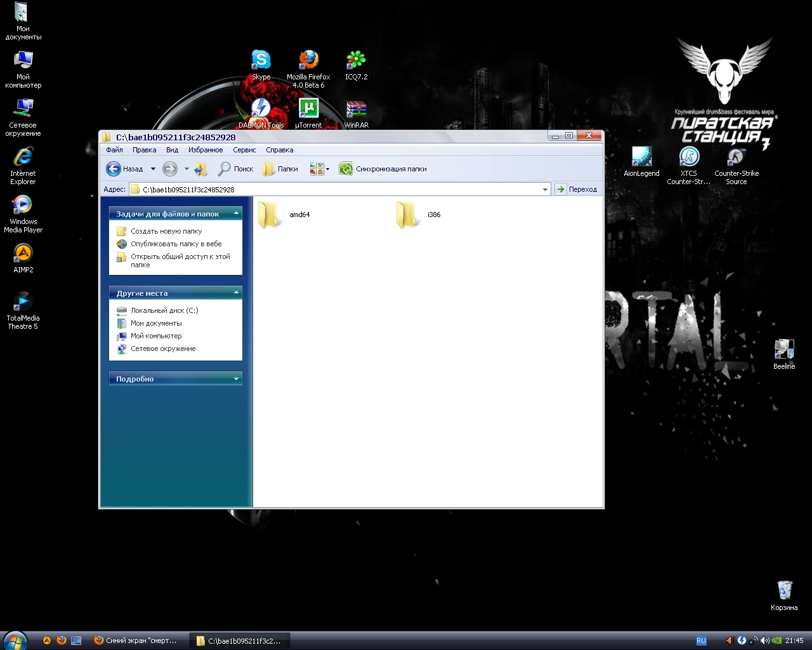The image size is (812, 650).
Task: Toggle the Папки folders pane button
Action: pos(280,169)
